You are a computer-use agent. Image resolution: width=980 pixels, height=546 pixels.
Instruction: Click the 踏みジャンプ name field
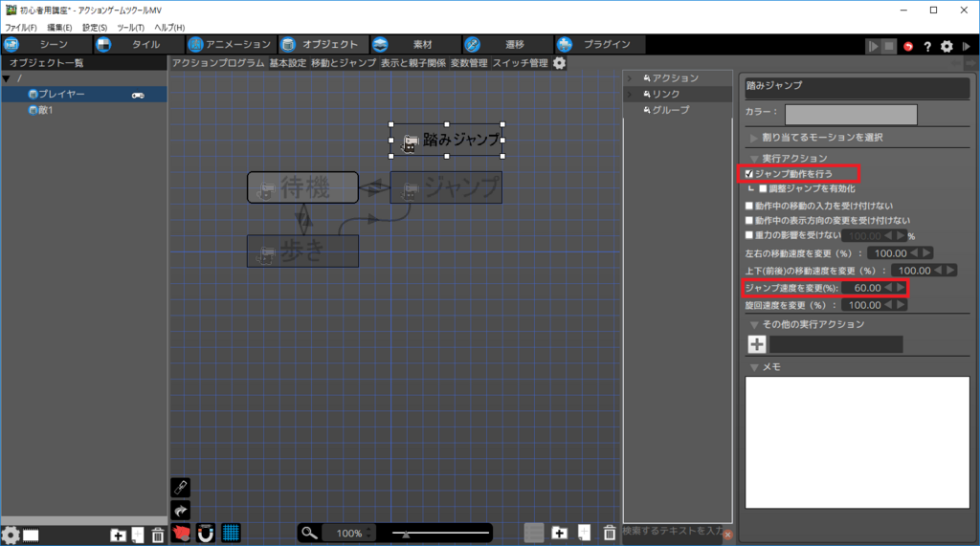[x=857, y=86]
